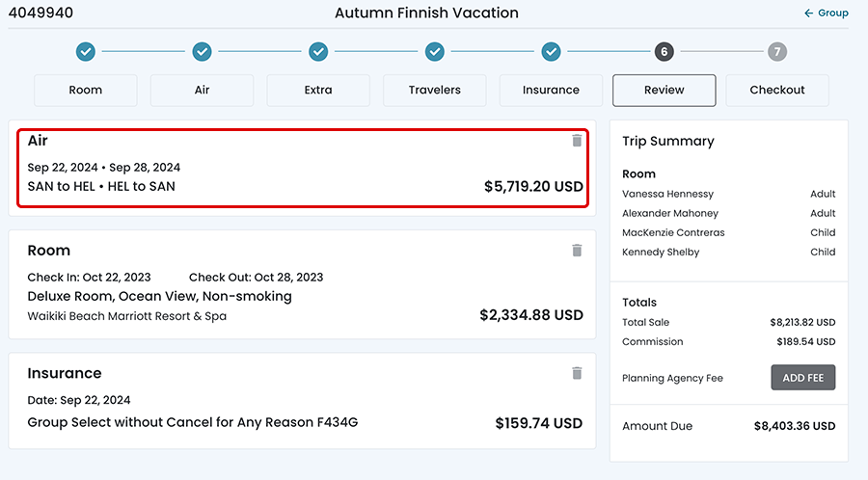
Task: Delete the Insurance item via trash icon
Action: [577, 373]
